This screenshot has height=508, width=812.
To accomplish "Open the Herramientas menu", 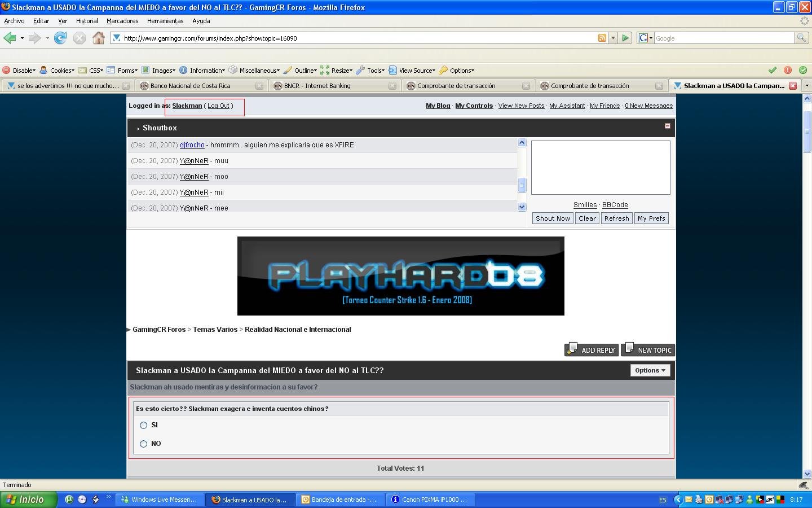I will pyautogui.click(x=165, y=21).
